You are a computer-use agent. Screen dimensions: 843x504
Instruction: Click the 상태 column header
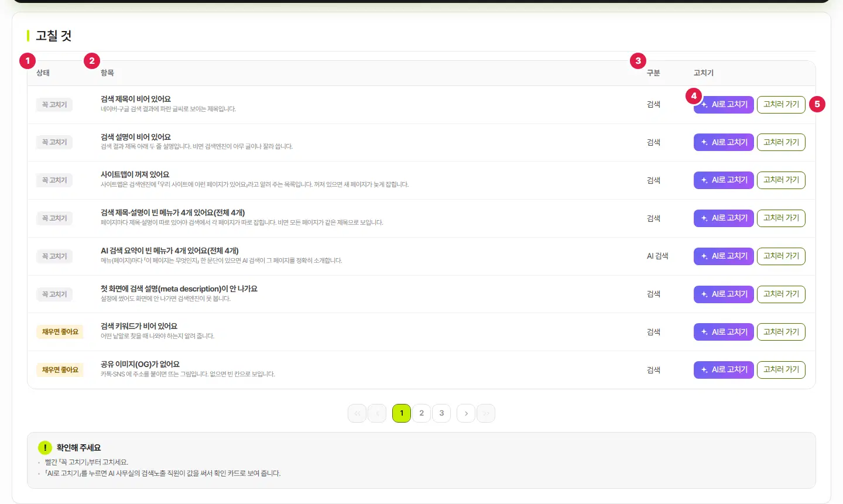click(43, 73)
